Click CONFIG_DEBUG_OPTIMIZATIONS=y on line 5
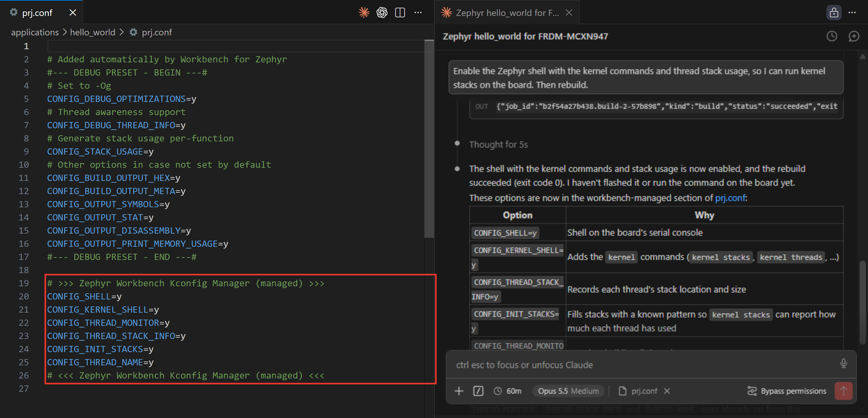Image resolution: width=868 pixels, height=418 pixels. [122, 99]
